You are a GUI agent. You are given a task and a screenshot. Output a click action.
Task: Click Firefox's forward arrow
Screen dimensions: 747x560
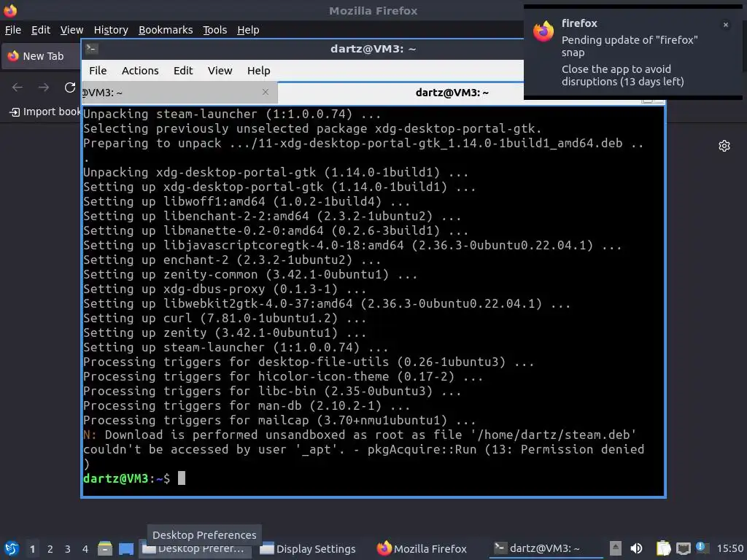43,87
